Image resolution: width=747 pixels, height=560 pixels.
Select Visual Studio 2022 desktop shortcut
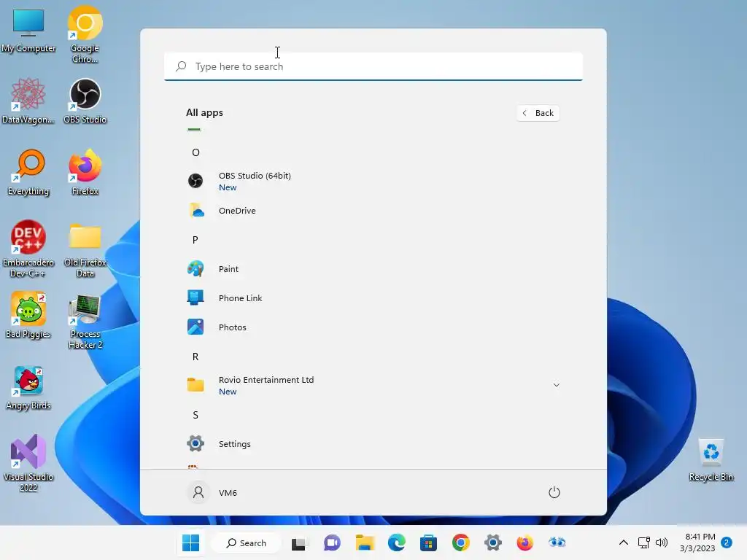click(28, 463)
